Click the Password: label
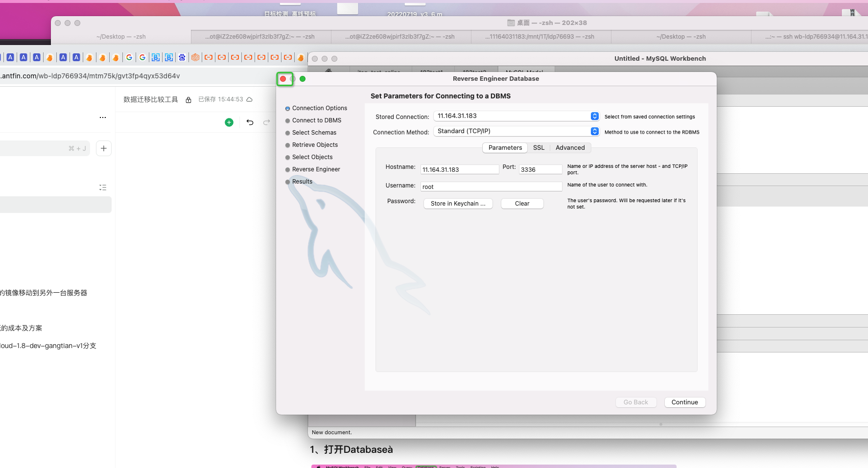This screenshot has height=468, width=868. (x=401, y=201)
